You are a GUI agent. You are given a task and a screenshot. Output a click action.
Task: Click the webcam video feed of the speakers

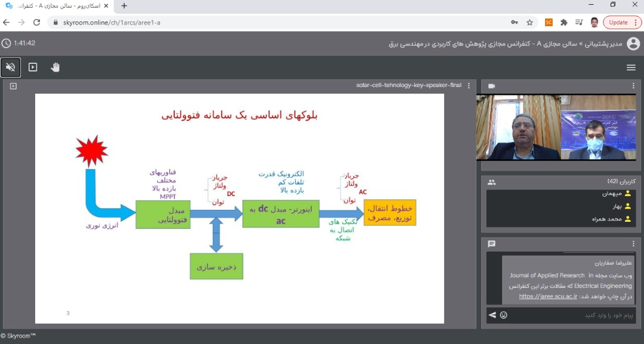tap(556, 127)
